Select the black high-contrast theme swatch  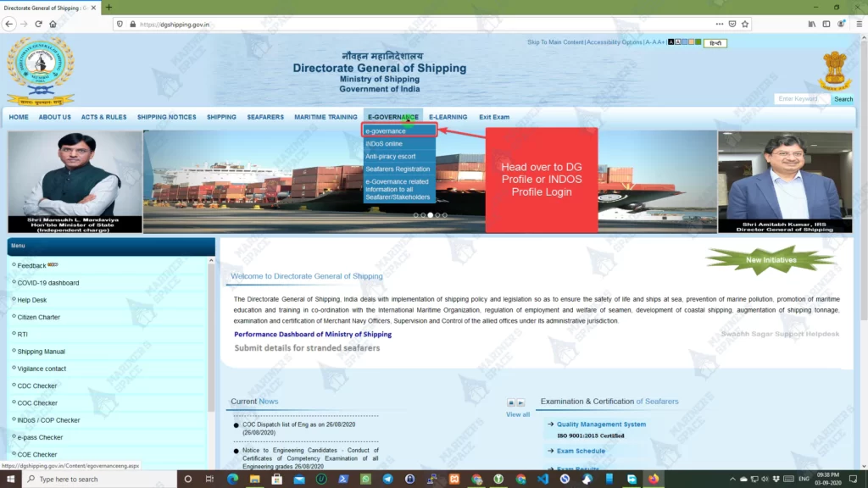[671, 42]
